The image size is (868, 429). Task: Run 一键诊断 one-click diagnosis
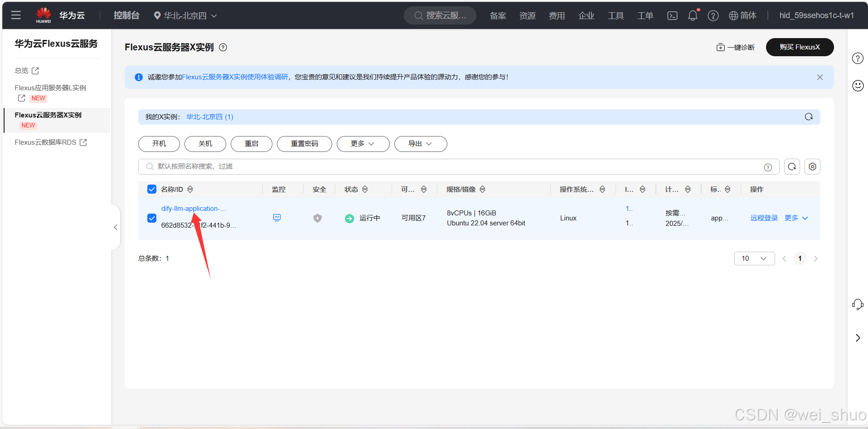pos(735,47)
